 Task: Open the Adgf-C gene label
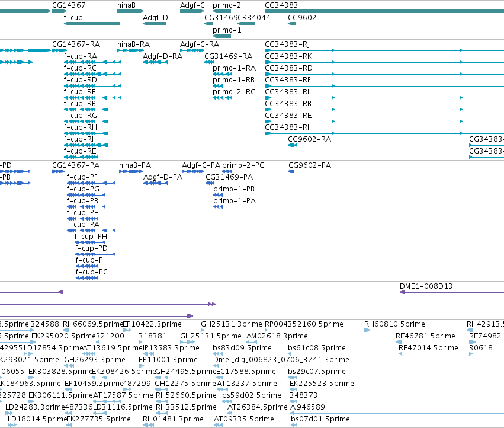tap(192, 5)
